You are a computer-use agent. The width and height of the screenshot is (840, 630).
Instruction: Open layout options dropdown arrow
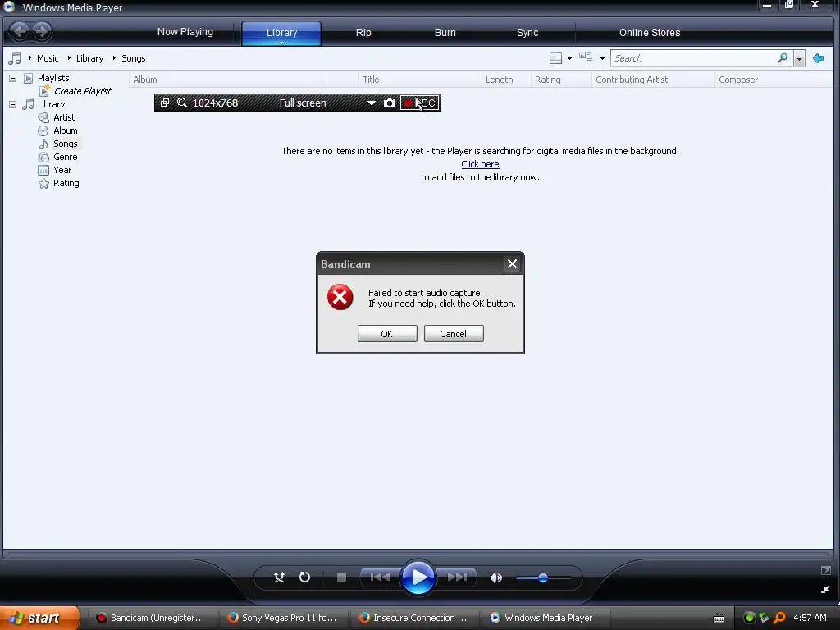[569, 58]
